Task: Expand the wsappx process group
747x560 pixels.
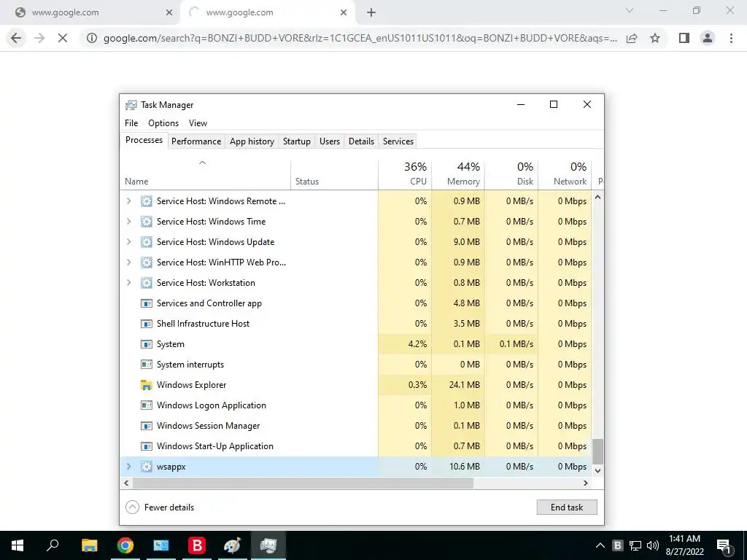Action: (128, 467)
